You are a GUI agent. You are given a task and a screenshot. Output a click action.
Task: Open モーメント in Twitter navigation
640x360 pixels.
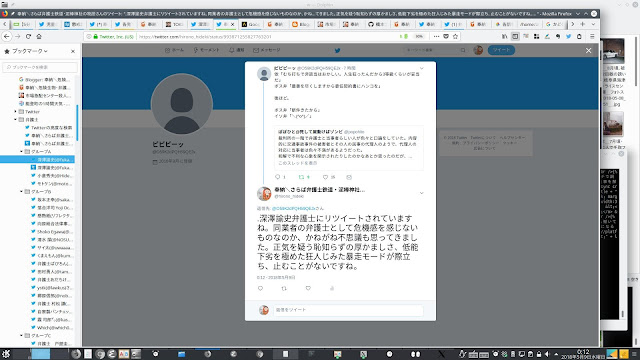coord(207,50)
